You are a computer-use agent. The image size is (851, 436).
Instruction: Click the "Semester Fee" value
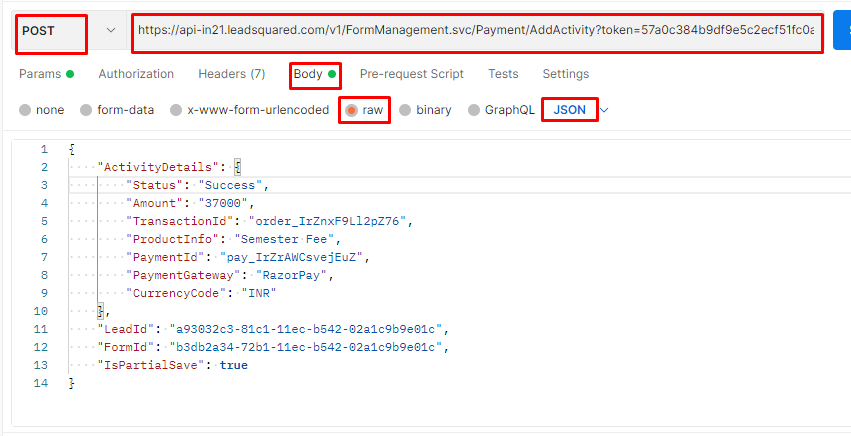pos(284,239)
